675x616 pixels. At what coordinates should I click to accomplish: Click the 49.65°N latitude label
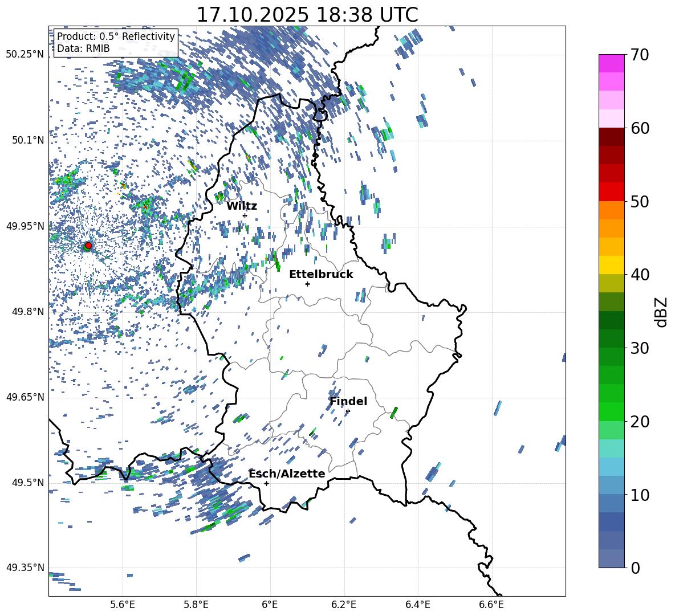(25, 397)
